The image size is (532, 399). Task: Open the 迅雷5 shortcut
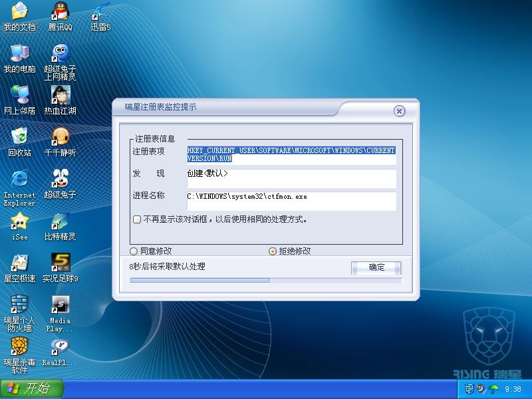coord(100,16)
